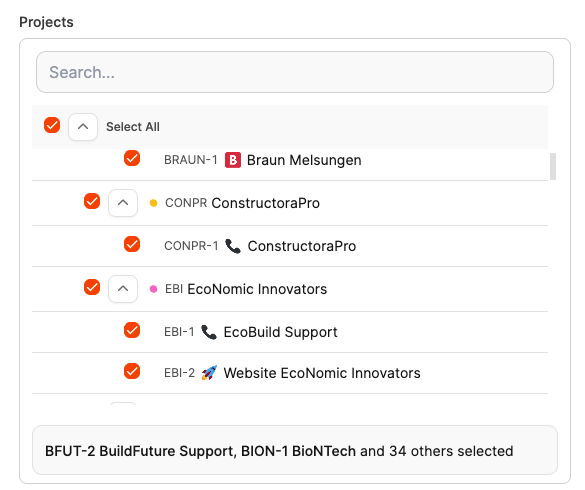Click the selected projects summary box
Screen dimensions: 585x490
(295, 450)
